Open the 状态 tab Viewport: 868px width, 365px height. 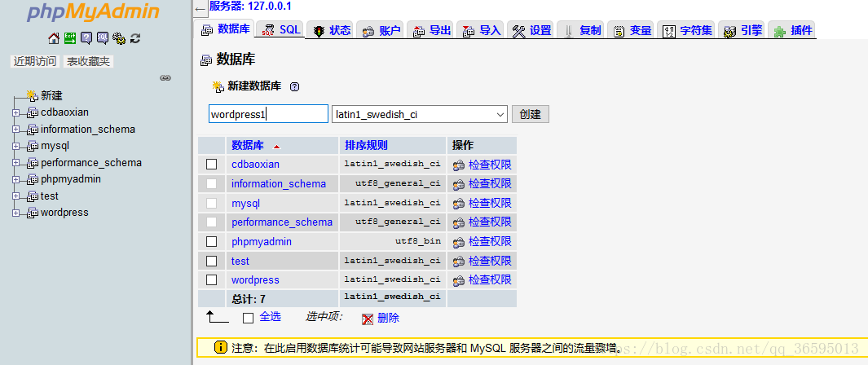click(332, 30)
